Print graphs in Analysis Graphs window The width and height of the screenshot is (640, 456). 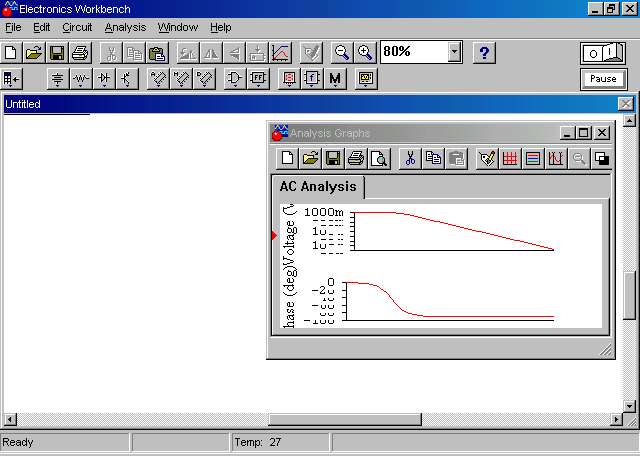[356, 158]
